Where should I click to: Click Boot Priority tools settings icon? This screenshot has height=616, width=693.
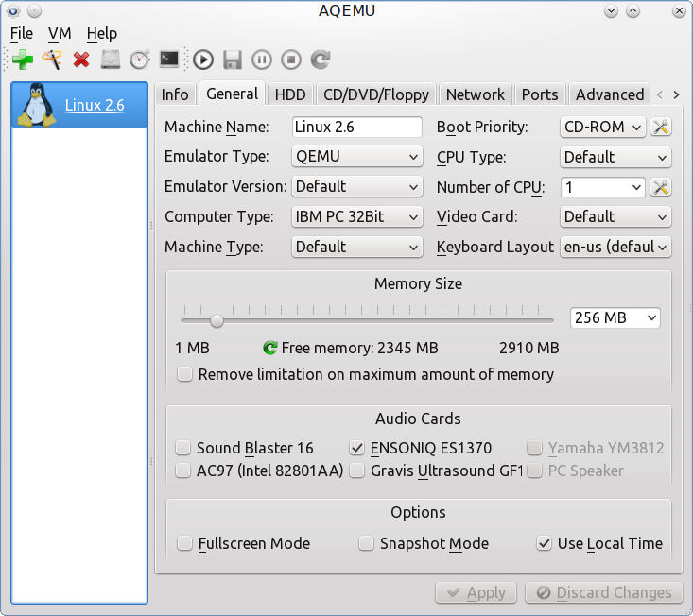pos(661,128)
